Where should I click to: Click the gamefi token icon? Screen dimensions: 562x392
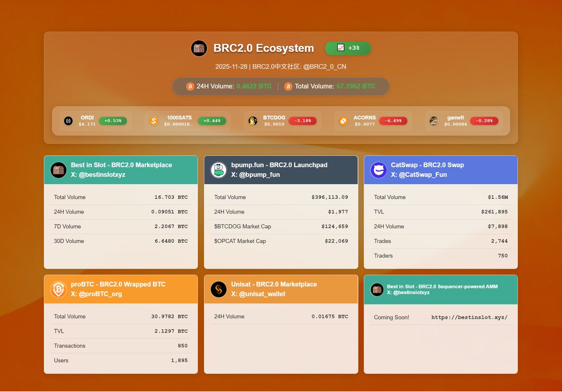pyautogui.click(x=434, y=121)
